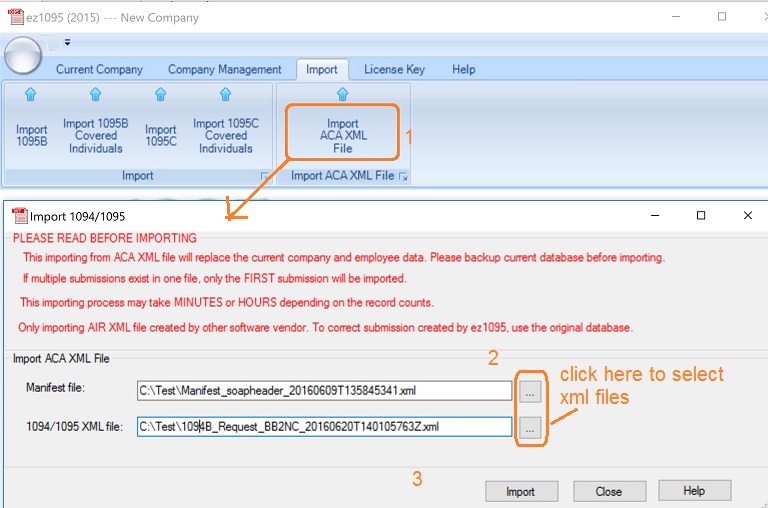The width and height of the screenshot is (768, 508).
Task: Go to the Help ribbon tab
Action: (463, 69)
